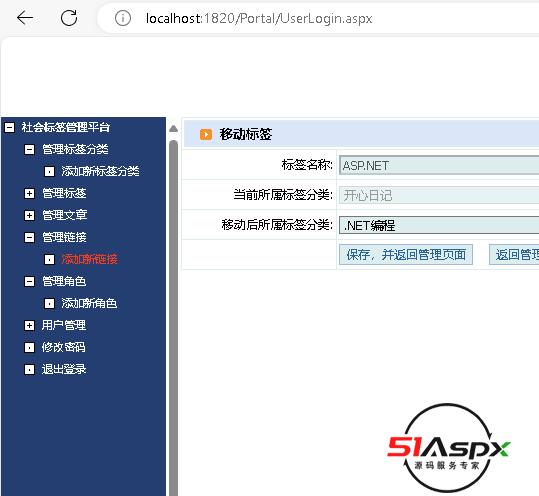
Task: Click the 返回管理 button
Action: pos(514,255)
